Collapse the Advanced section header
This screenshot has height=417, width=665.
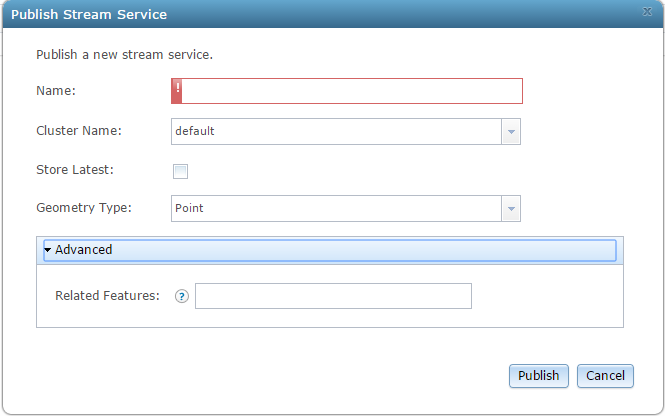pos(330,249)
